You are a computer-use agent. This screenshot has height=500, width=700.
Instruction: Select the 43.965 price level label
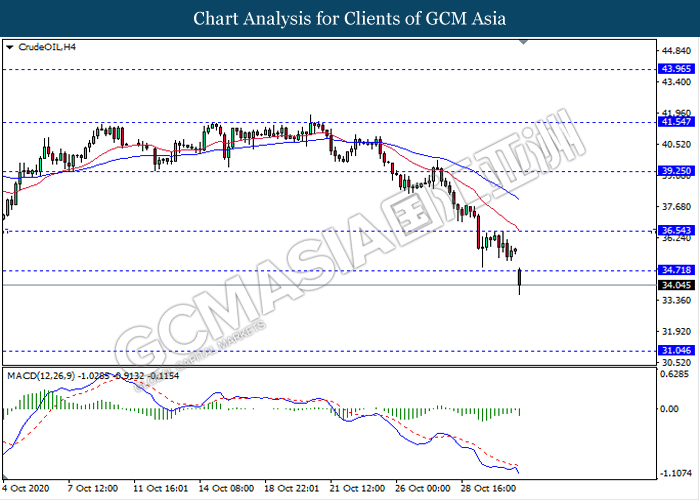[677, 69]
